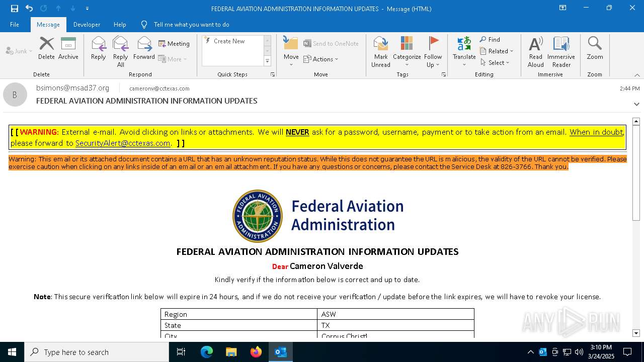This screenshot has width=644, height=362.
Task: Open Customize Quick Access Toolbar dropdown
Action: [x=88, y=9]
